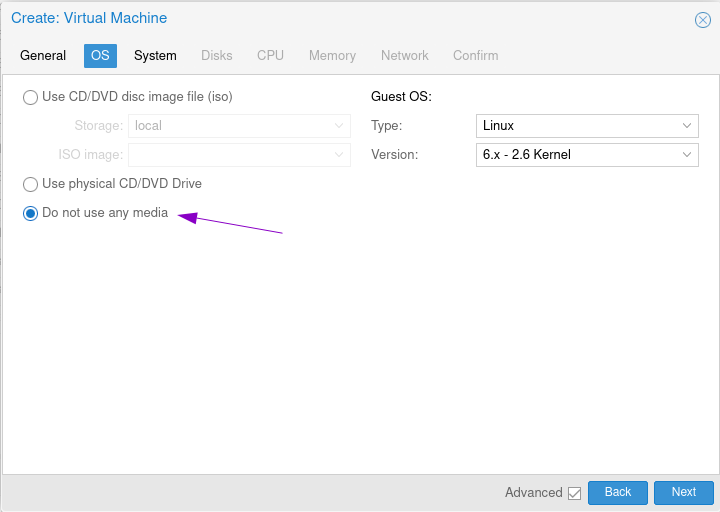Go to the Disks tab
Image resolution: width=720 pixels, height=512 pixels.
(216, 56)
